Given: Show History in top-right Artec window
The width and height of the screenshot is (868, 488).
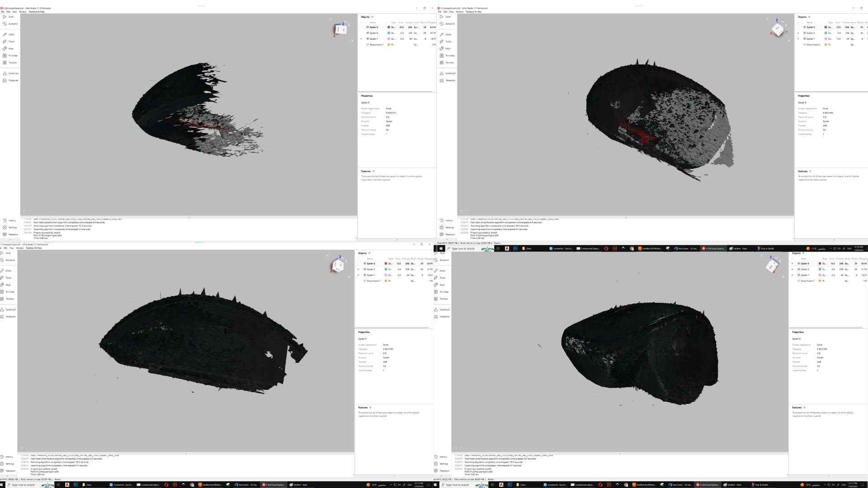Looking at the screenshot, I should click(x=447, y=221).
